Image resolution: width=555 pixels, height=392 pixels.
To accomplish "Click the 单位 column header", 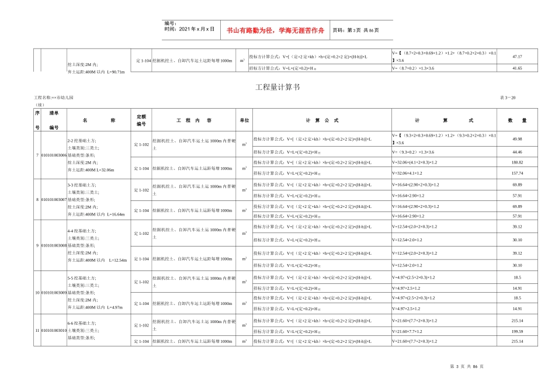I will (244, 120).
